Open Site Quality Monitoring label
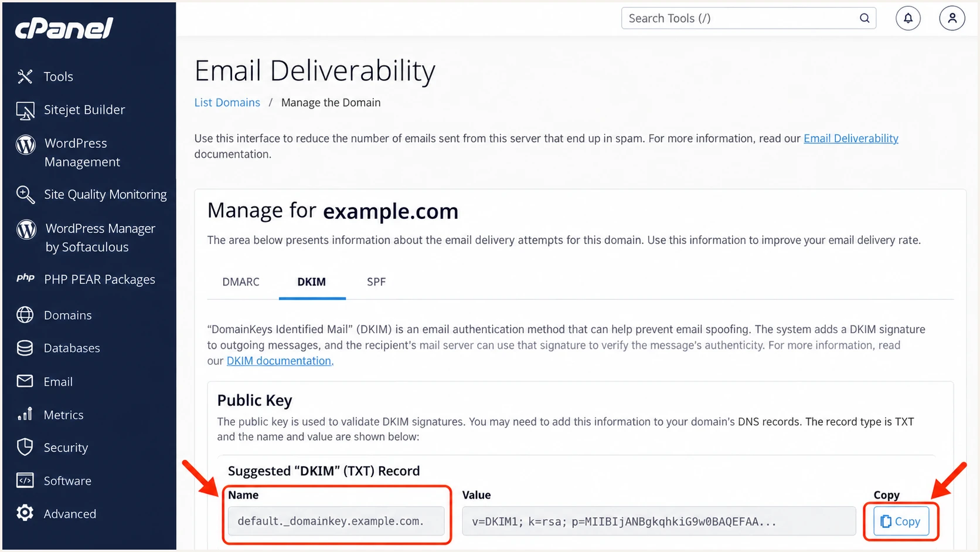Screen dimensions: 980x552 point(106,195)
